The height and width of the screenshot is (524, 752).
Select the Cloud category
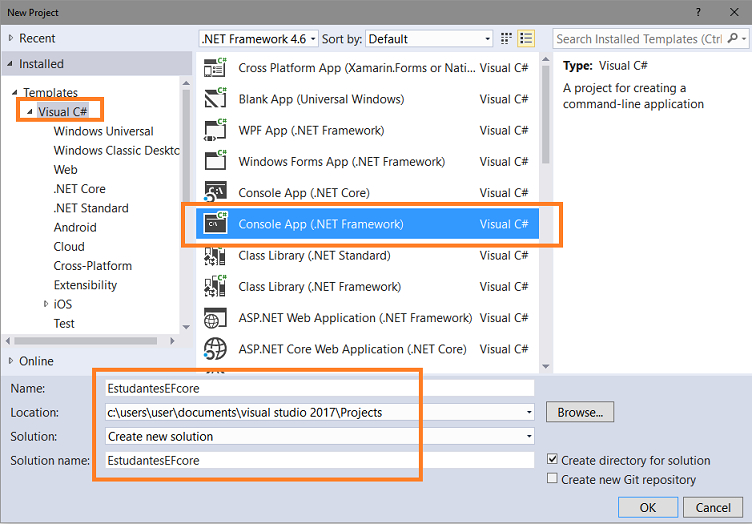(69, 246)
